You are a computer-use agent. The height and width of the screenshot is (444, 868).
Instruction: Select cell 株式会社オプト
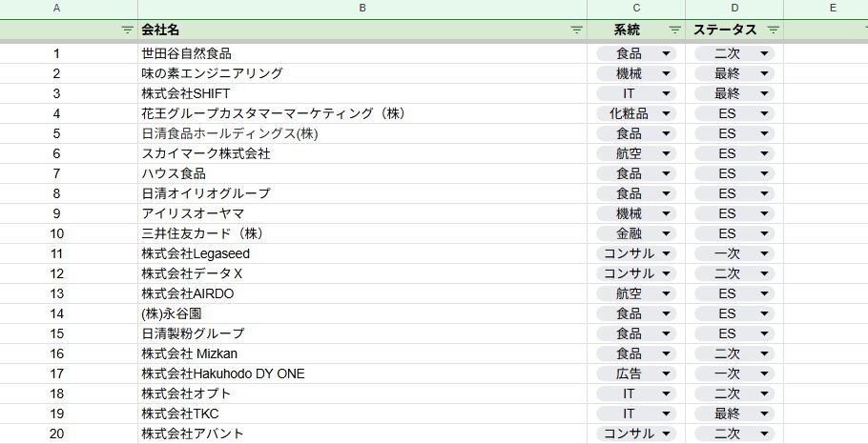pyautogui.click(x=362, y=394)
